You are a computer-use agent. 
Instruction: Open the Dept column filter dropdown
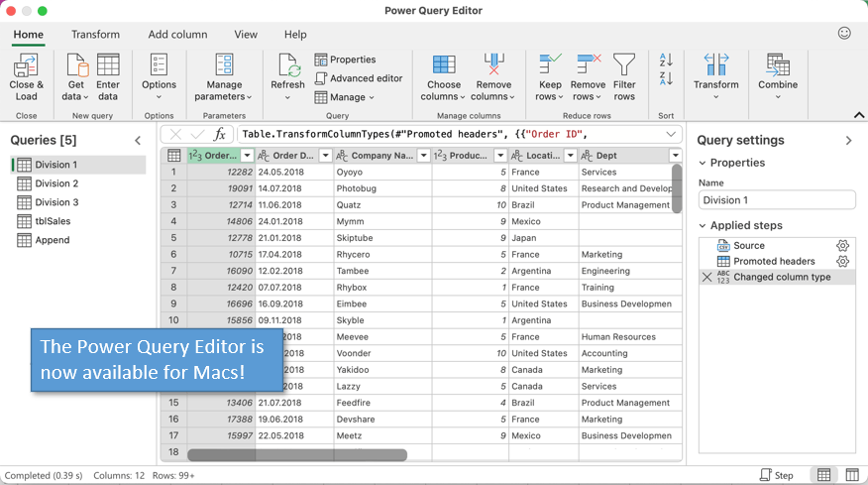[x=675, y=156]
